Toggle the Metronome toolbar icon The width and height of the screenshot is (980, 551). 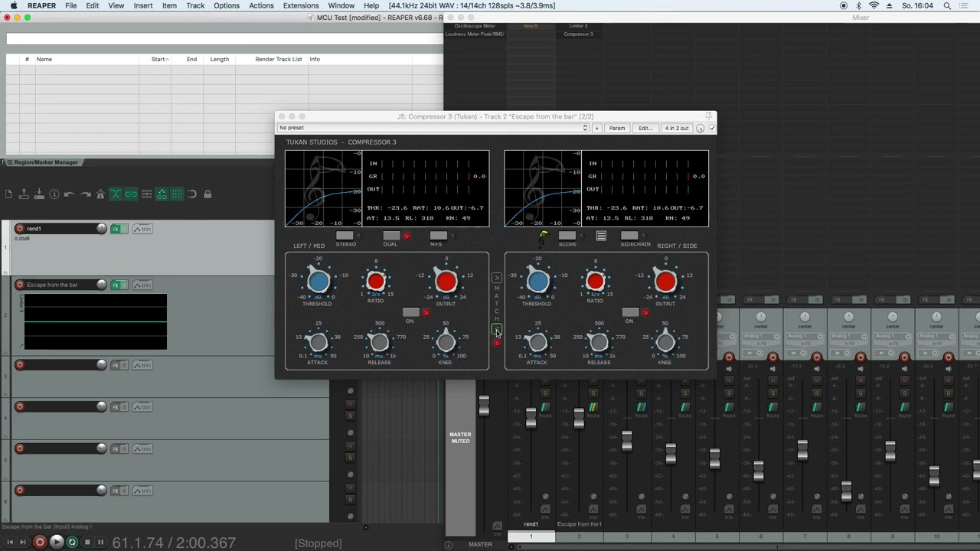coord(100,194)
